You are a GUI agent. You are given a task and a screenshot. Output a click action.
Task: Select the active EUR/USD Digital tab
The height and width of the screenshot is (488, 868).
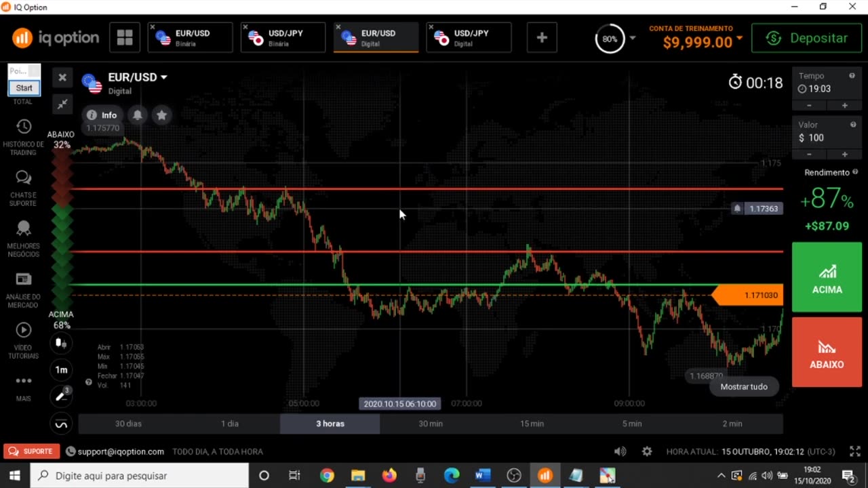[x=376, y=38]
